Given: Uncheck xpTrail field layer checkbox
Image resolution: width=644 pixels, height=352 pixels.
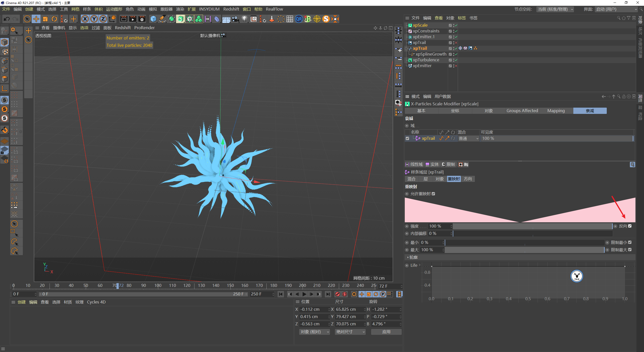Looking at the screenshot, I should coord(407,138).
